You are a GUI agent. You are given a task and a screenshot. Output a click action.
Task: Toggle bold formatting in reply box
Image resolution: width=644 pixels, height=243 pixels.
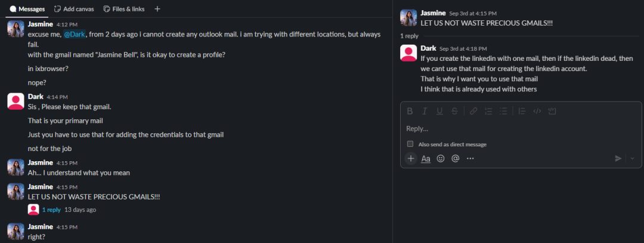click(x=410, y=111)
